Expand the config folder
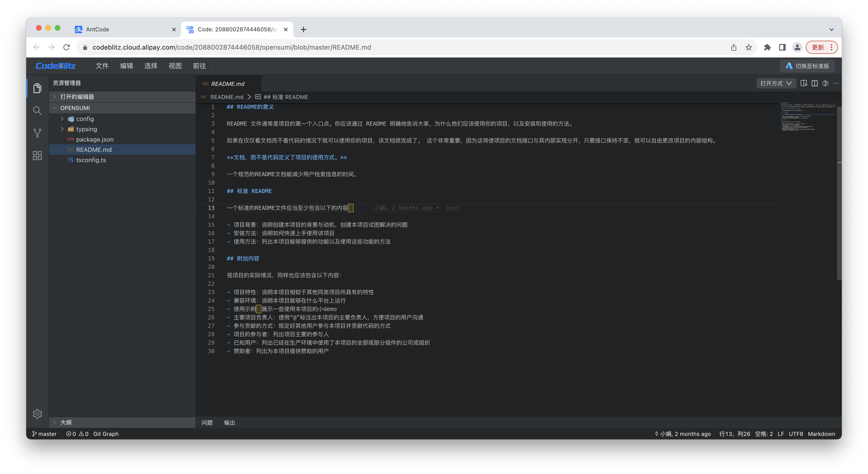Screen dimensions: 868x474 [62, 119]
